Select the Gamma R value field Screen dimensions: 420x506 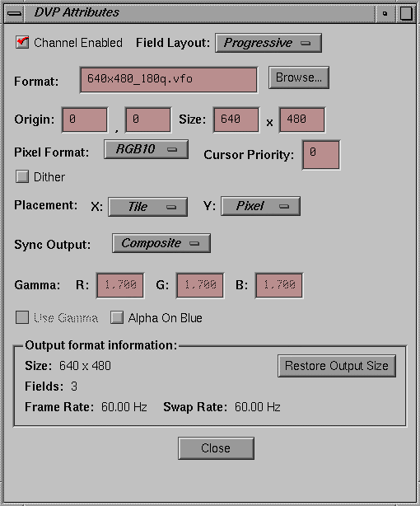120,286
